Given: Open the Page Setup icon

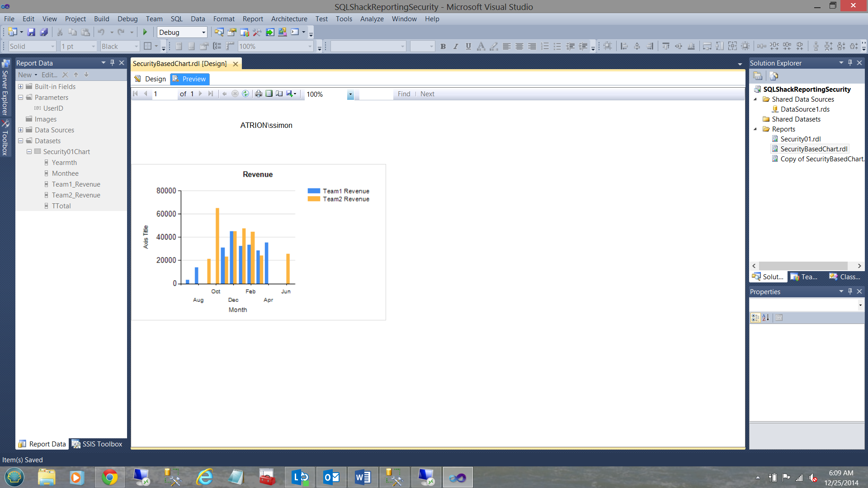Looking at the screenshot, I should click(279, 94).
